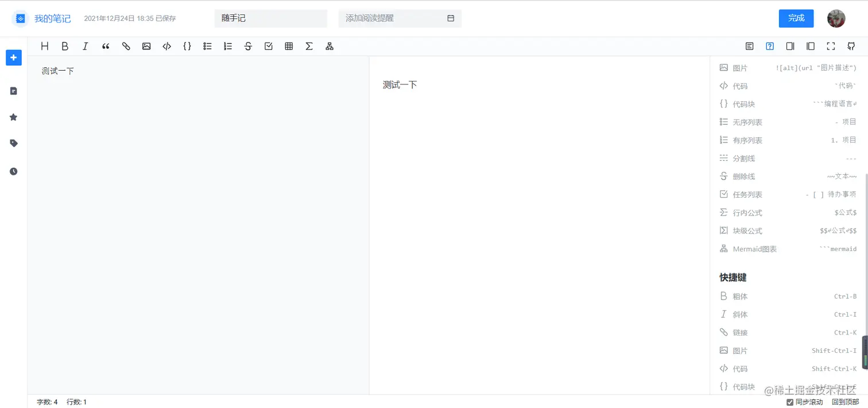The height and width of the screenshot is (408, 868).
Task: Open the user avatar menu
Action: (x=836, y=18)
